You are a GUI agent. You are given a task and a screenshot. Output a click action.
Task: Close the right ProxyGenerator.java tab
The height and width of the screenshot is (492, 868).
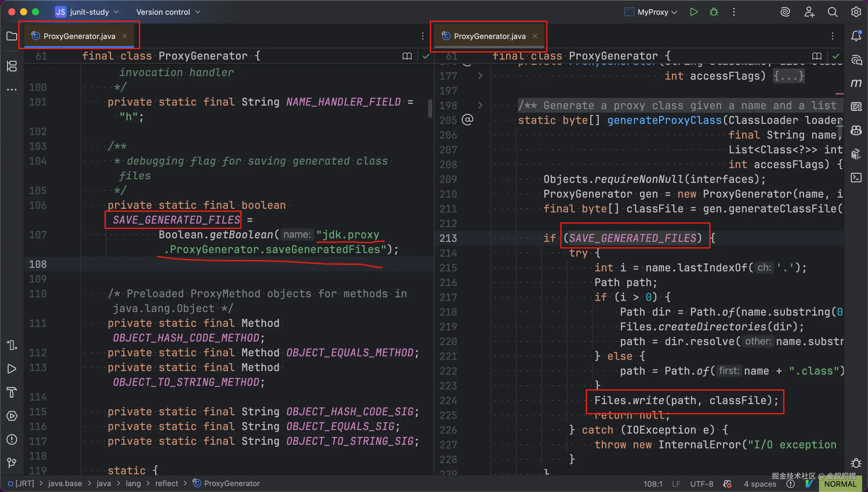tap(535, 36)
